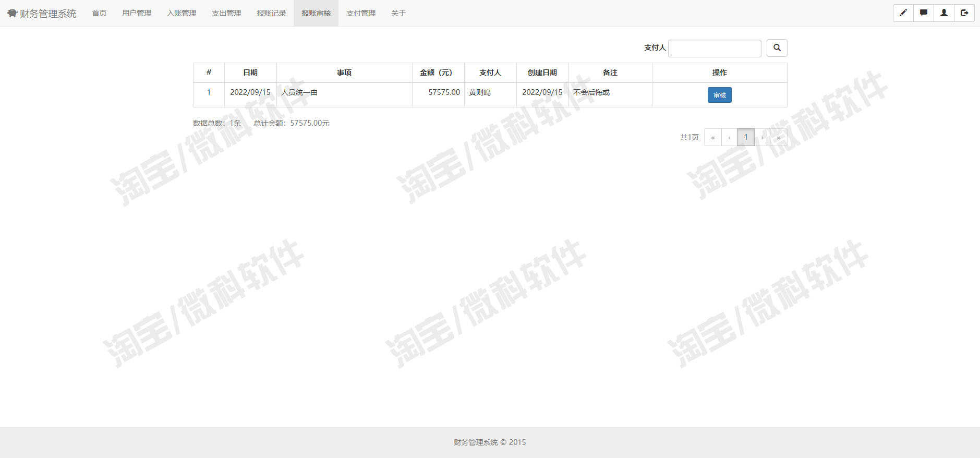
Task: Click the 财务管理系统 brand logo
Action: point(42,14)
